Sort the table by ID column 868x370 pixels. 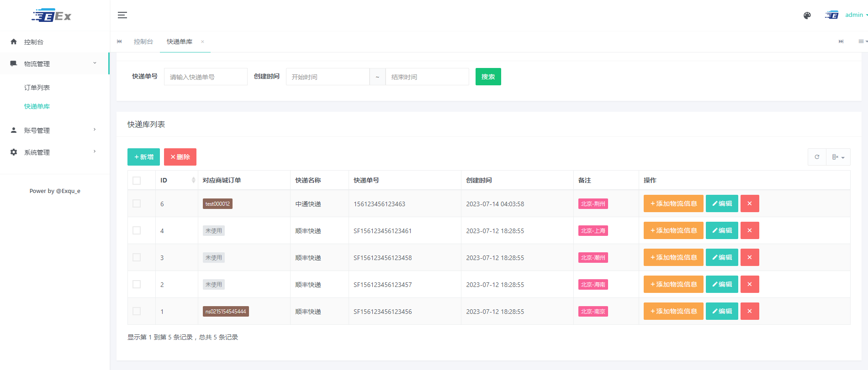coord(193,180)
